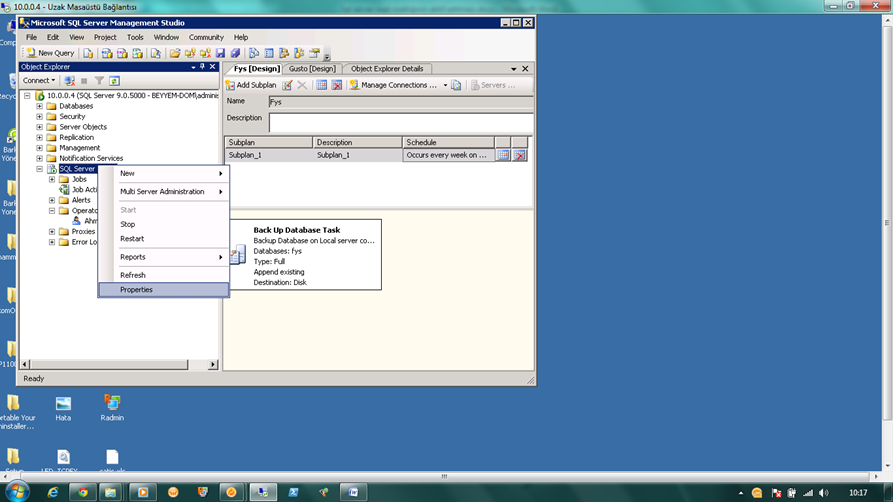Viewport: 893px width, 502px height.
Task: Open Multi Server Administration submenu
Action: tap(164, 191)
